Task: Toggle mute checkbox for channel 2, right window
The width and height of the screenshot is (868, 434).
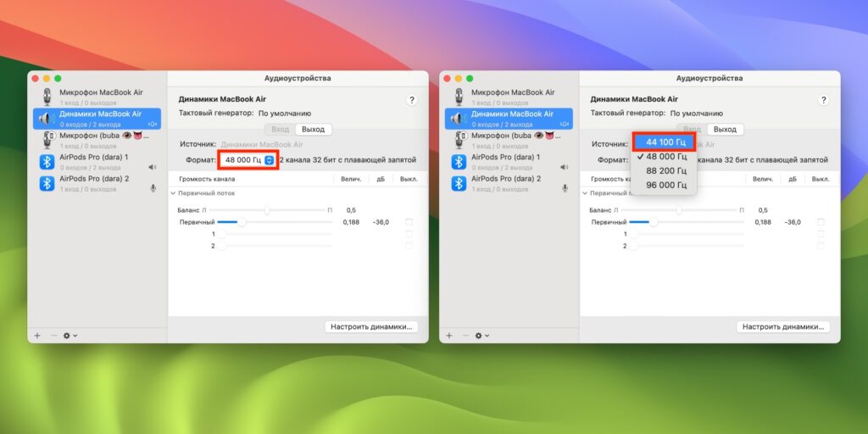Action: (x=821, y=246)
